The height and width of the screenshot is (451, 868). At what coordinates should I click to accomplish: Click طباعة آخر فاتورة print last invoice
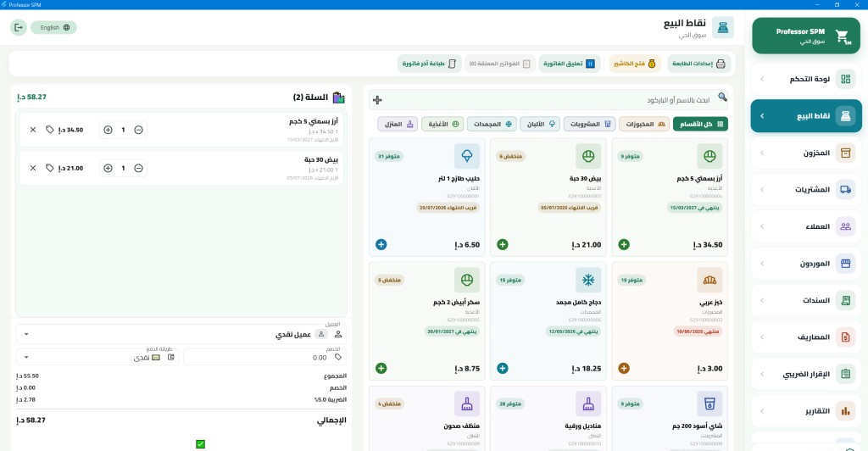click(430, 64)
